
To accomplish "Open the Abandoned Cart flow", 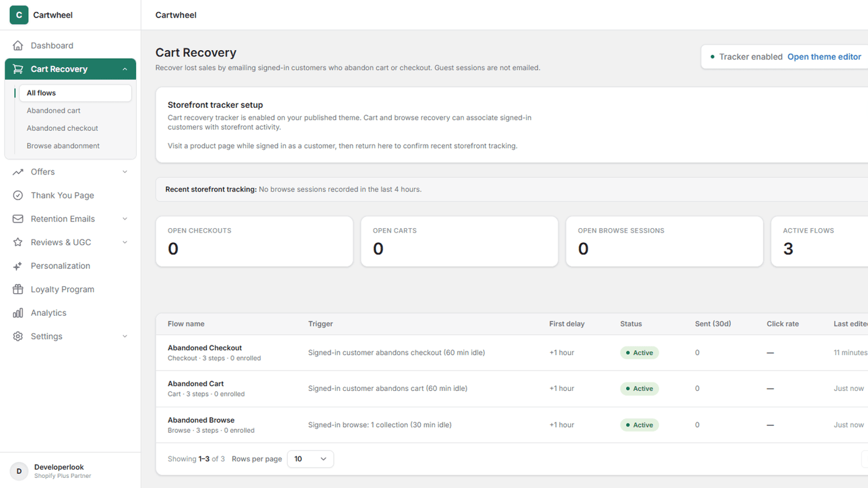I will [x=196, y=384].
